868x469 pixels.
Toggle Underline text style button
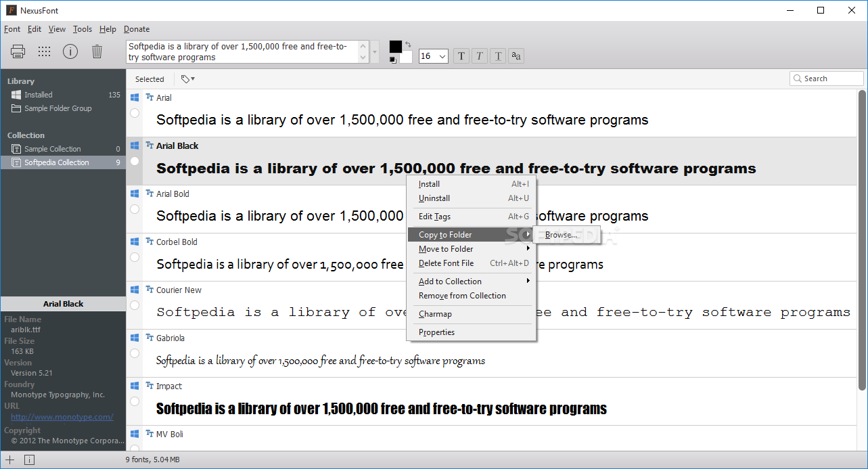point(498,55)
